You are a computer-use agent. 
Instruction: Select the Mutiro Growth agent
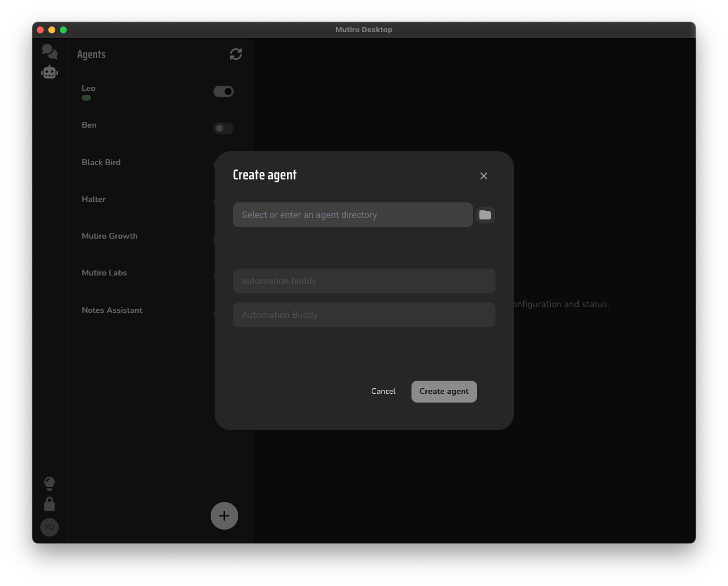click(x=109, y=236)
